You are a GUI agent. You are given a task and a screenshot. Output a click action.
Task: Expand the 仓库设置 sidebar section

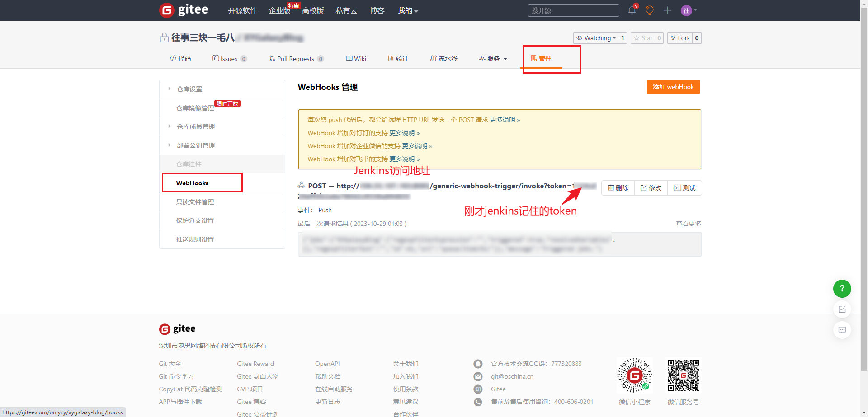tap(189, 89)
